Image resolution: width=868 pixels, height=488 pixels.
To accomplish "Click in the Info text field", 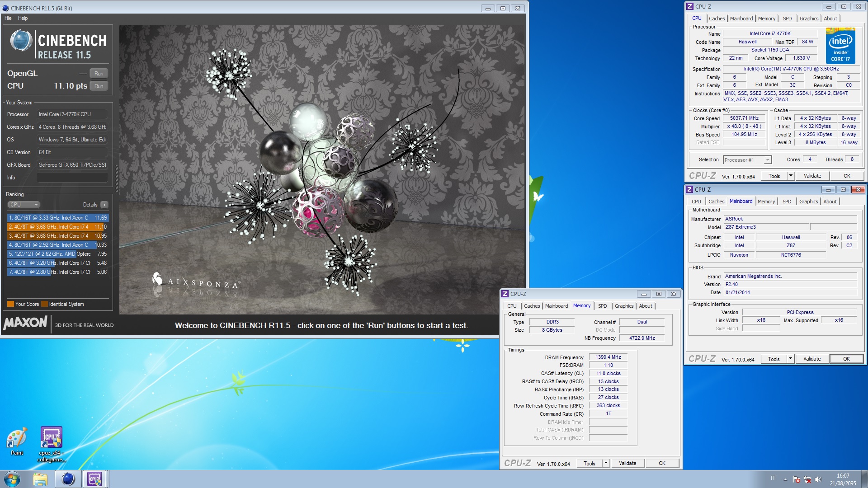I will click(x=72, y=178).
